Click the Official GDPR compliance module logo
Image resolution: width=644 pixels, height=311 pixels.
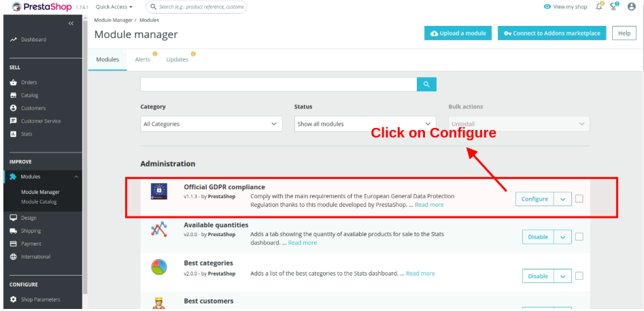coord(158,191)
